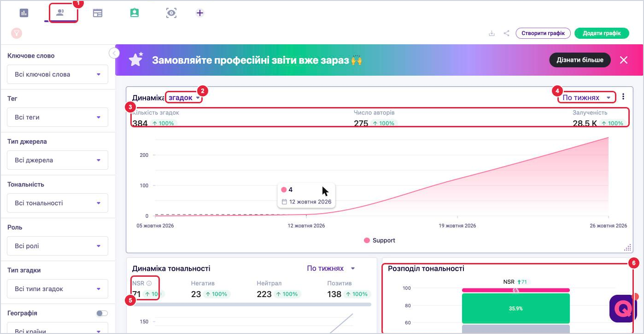Click the Додати графік button
The width and height of the screenshot is (644, 334).
[602, 33]
